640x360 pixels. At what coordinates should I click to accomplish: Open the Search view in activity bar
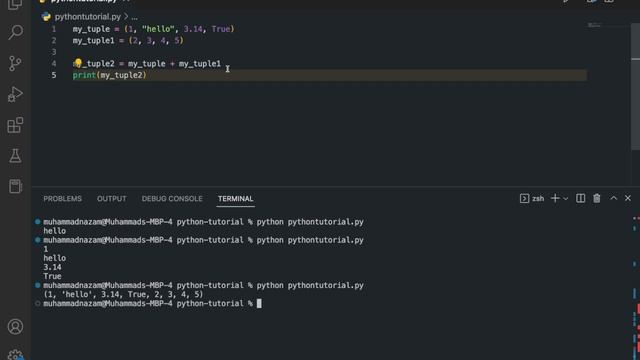coord(15,32)
